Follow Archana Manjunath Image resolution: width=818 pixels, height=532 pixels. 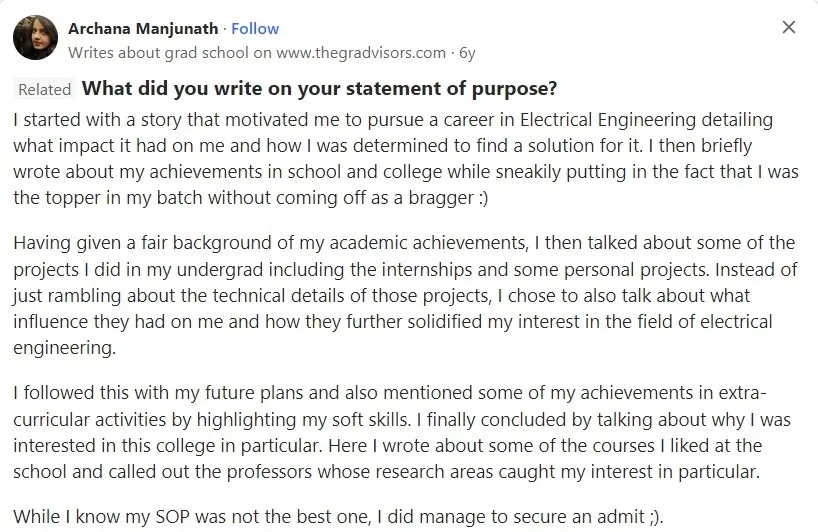pyautogui.click(x=255, y=29)
